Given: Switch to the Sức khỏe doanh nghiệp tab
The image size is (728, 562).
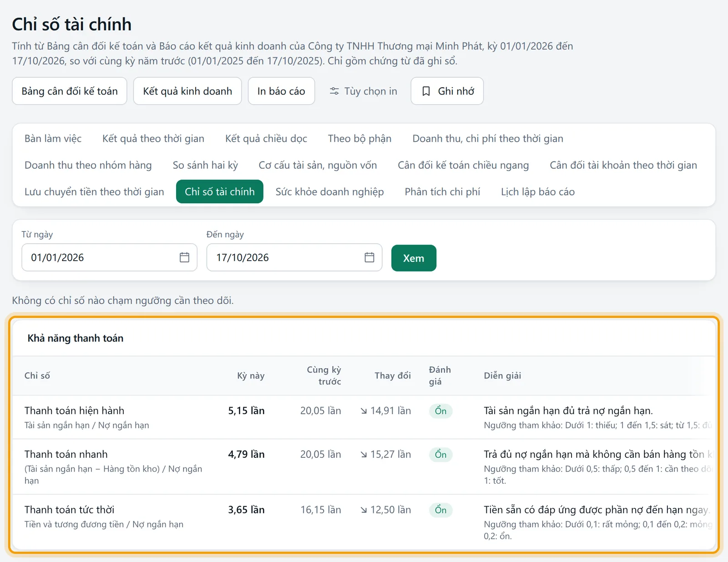Looking at the screenshot, I should (329, 192).
